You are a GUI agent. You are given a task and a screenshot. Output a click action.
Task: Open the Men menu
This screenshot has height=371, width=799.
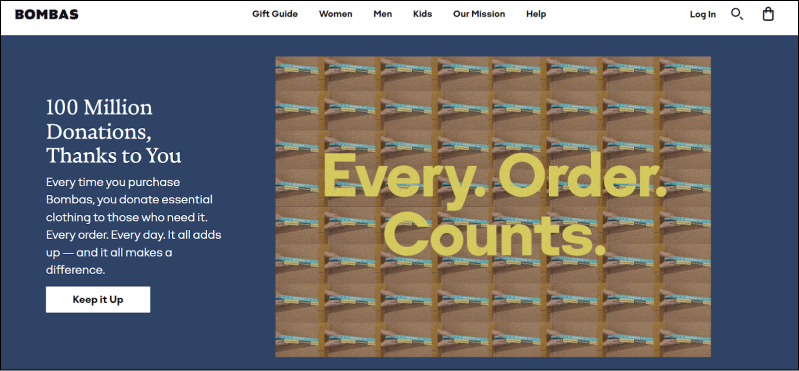coord(383,14)
